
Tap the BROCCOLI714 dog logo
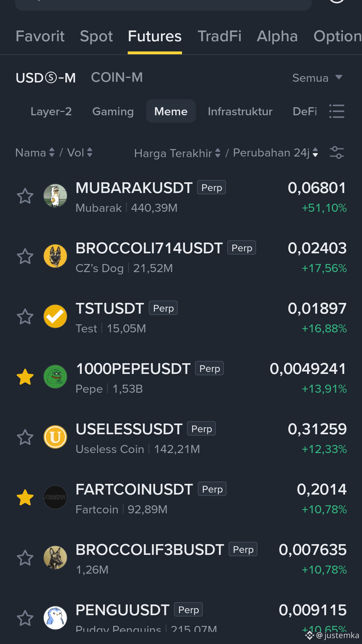click(x=55, y=256)
